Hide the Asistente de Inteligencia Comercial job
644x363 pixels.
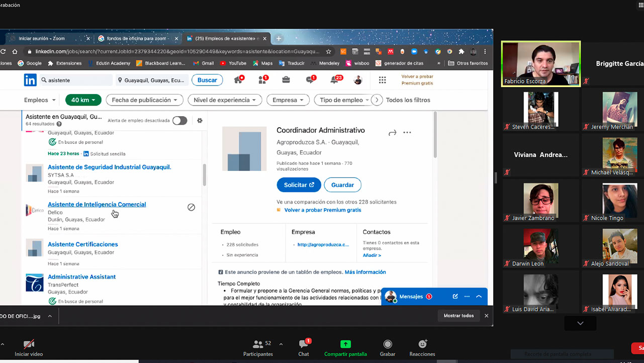tap(191, 207)
